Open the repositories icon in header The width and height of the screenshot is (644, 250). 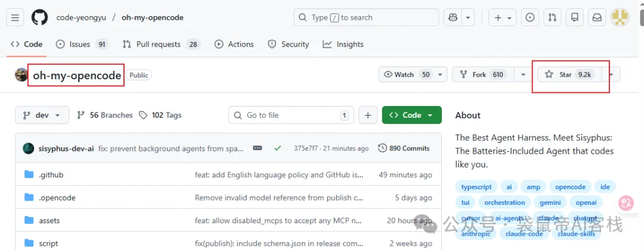575,18
